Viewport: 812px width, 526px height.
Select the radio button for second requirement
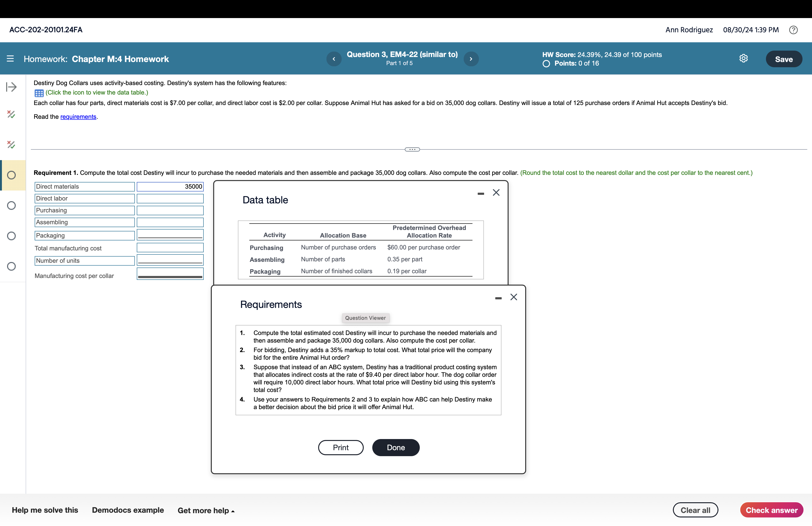[12, 206]
